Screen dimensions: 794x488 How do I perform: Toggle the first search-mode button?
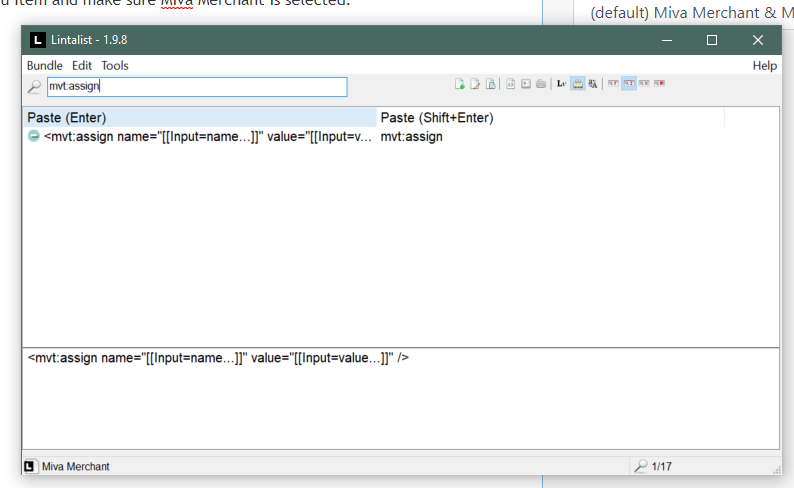point(613,84)
